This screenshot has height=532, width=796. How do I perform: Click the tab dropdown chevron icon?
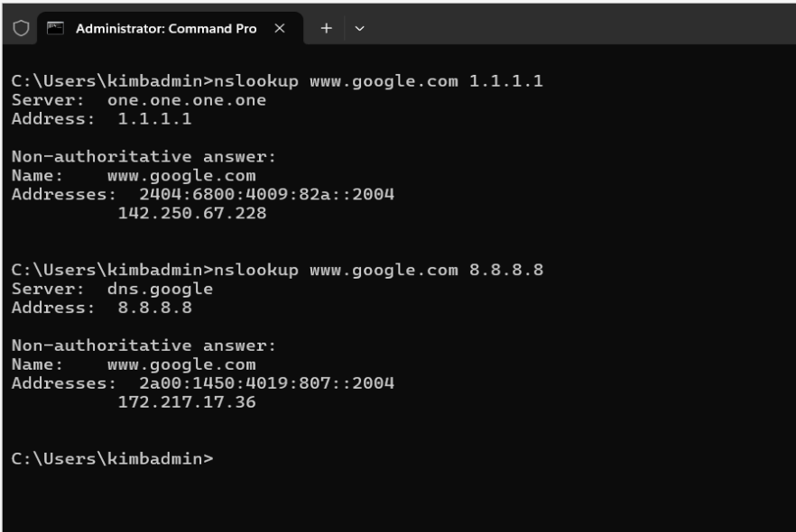click(x=357, y=28)
